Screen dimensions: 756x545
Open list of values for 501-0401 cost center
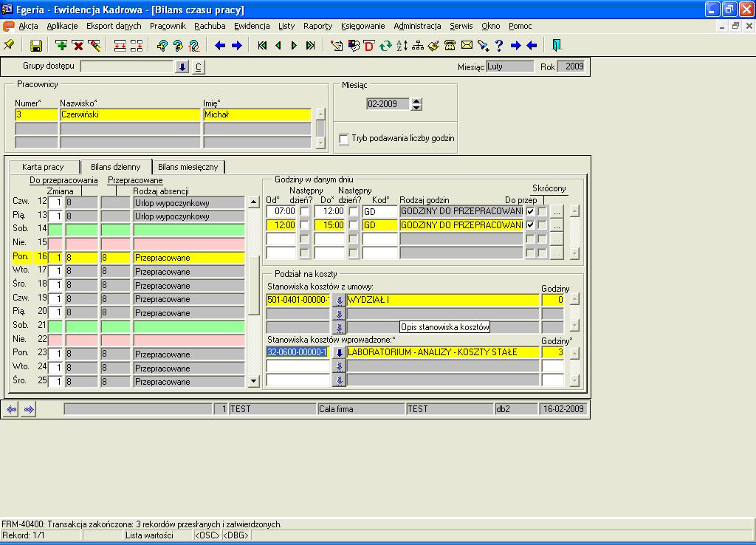(340, 300)
